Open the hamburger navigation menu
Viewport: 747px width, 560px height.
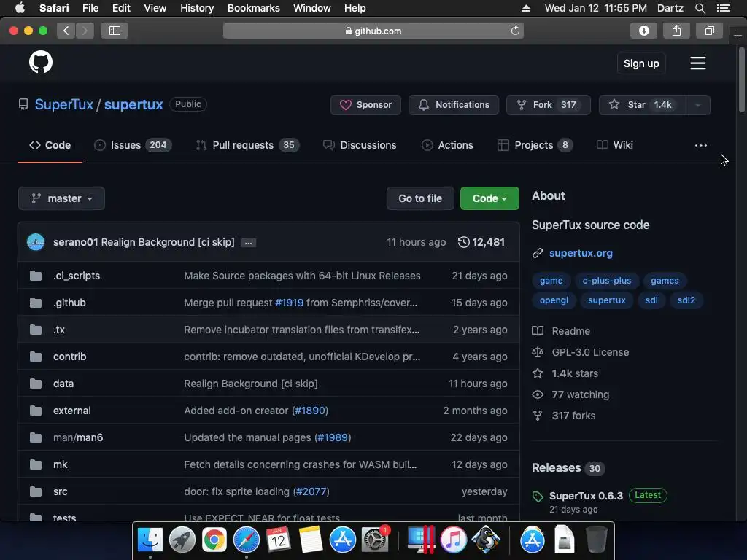[x=698, y=63]
